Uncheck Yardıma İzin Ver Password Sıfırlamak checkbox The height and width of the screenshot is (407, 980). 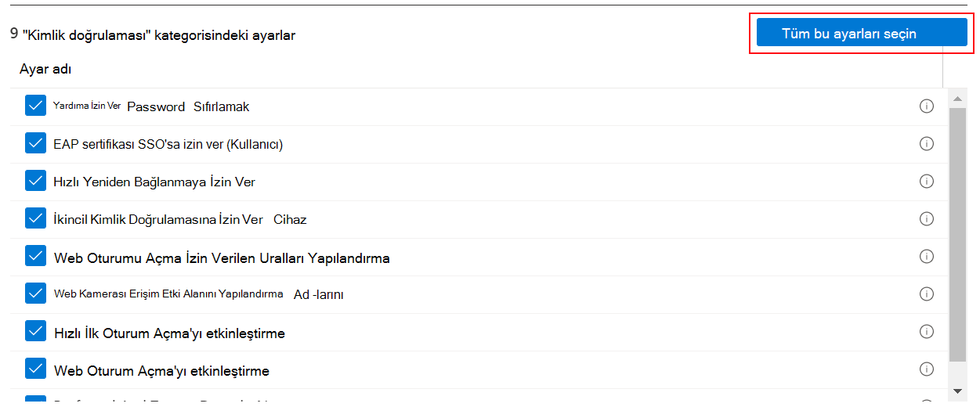36,106
